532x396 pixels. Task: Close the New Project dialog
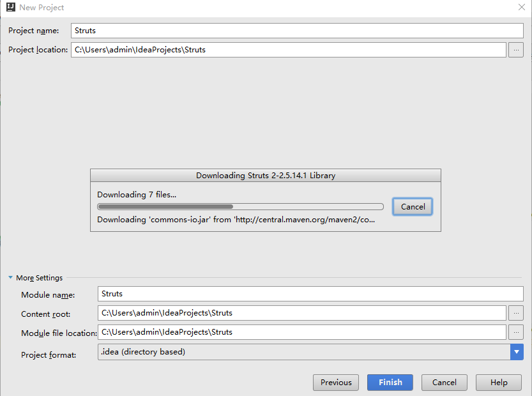tap(522, 7)
